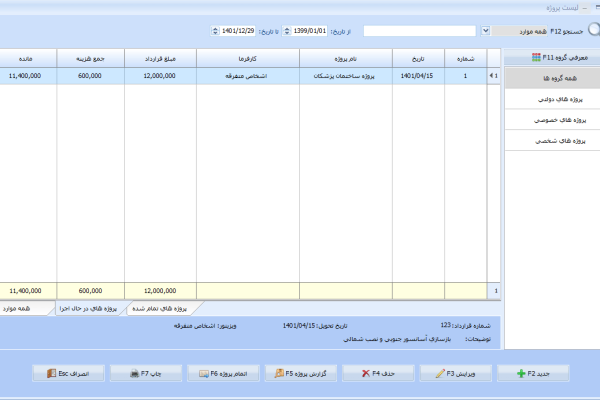Select پروژه های شخصی group
Image resolution: width=600 pixels, height=400 pixels.
pos(552,140)
